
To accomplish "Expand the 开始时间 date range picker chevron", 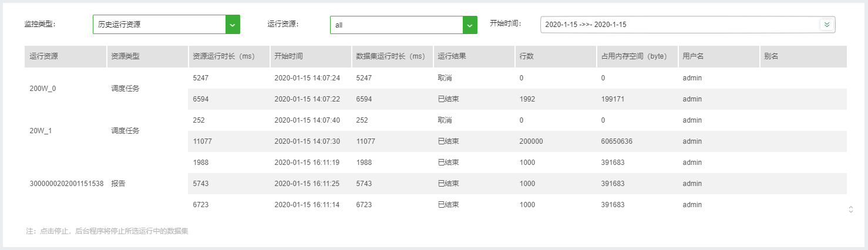I will pos(826,25).
